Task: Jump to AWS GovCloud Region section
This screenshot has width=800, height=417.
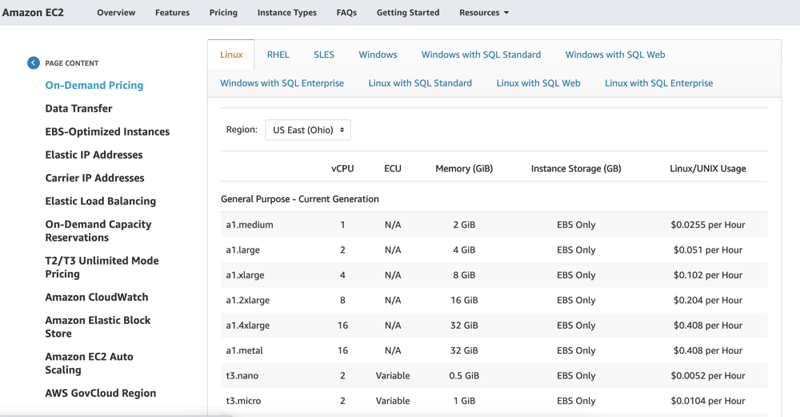Action: [x=101, y=393]
